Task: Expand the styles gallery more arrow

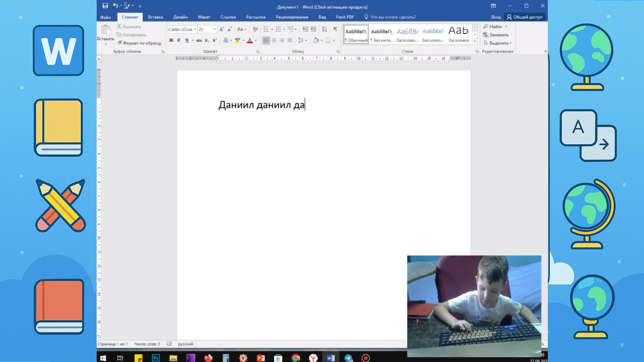Action: [475, 41]
